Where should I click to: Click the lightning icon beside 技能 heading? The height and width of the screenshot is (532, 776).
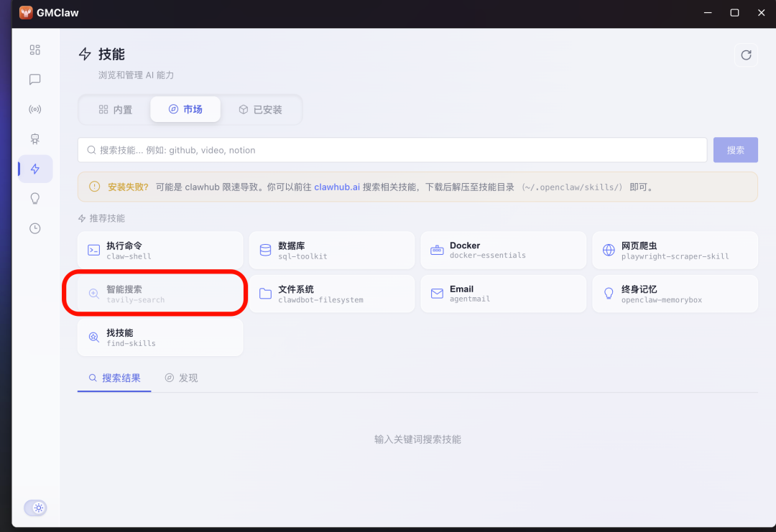coord(85,54)
